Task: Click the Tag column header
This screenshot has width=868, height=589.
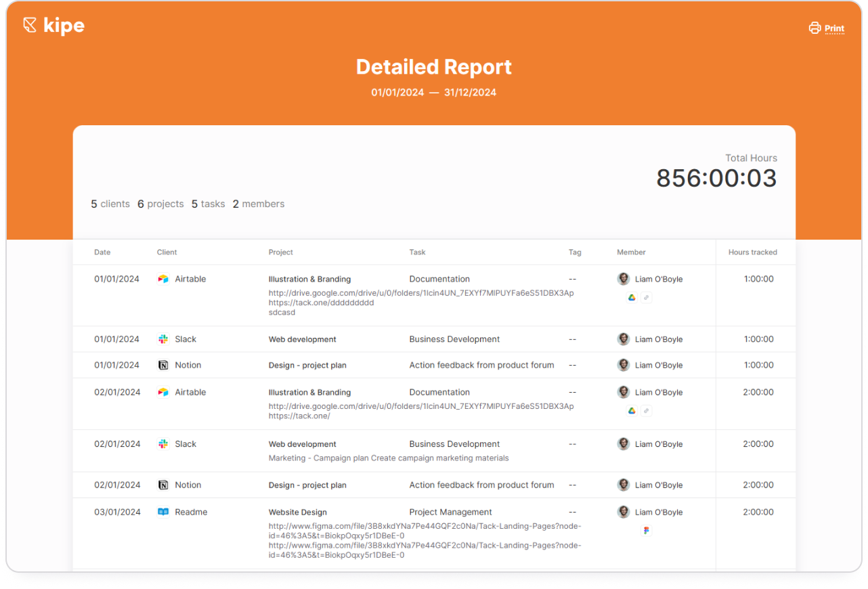Action: [575, 252]
